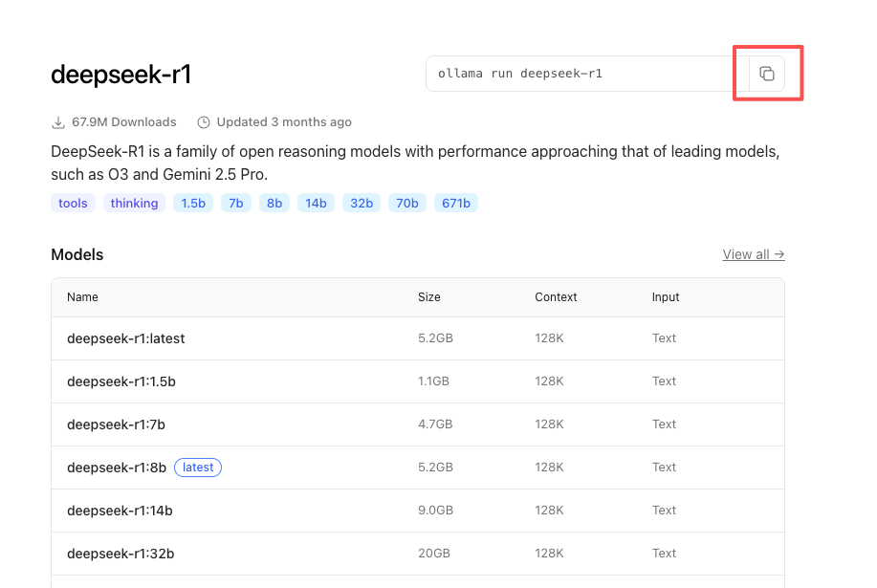The image size is (877, 588).
Task: Choose the 70b size tag
Action: (407, 203)
